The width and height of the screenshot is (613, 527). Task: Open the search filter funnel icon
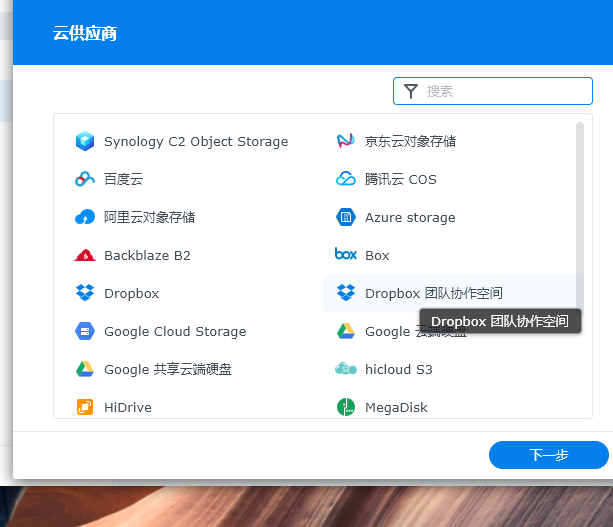pyautogui.click(x=410, y=91)
